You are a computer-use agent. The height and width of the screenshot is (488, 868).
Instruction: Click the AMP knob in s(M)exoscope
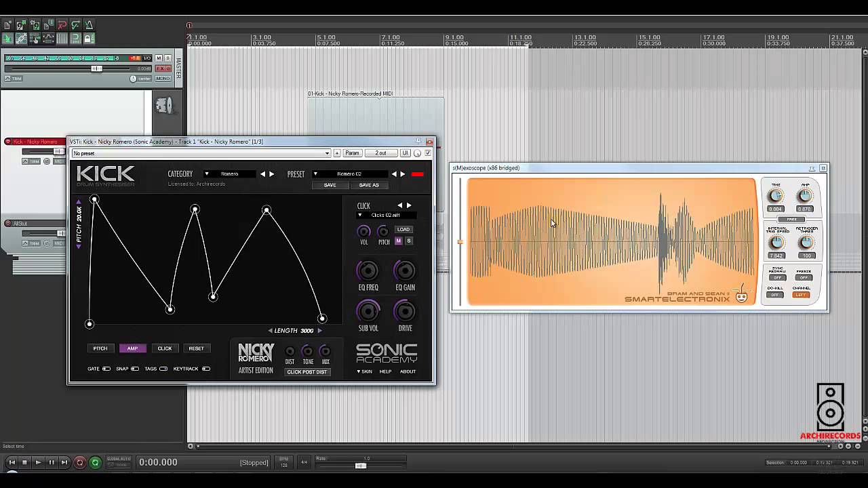pyautogui.click(x=804, y=196)
